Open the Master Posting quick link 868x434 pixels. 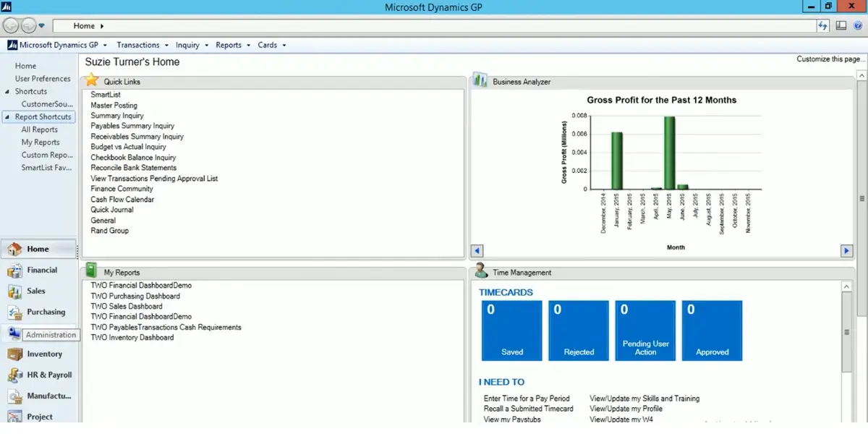pyautogui.click(x=114, y=106)
